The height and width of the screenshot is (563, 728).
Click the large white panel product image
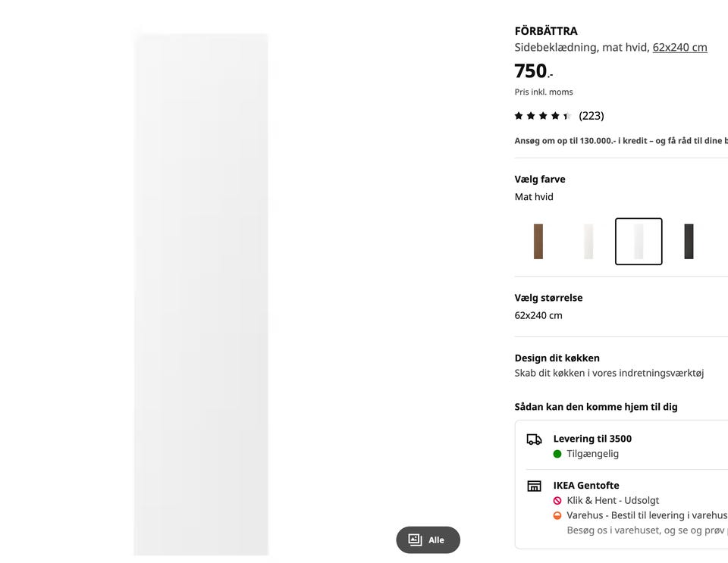pos(201,294)
